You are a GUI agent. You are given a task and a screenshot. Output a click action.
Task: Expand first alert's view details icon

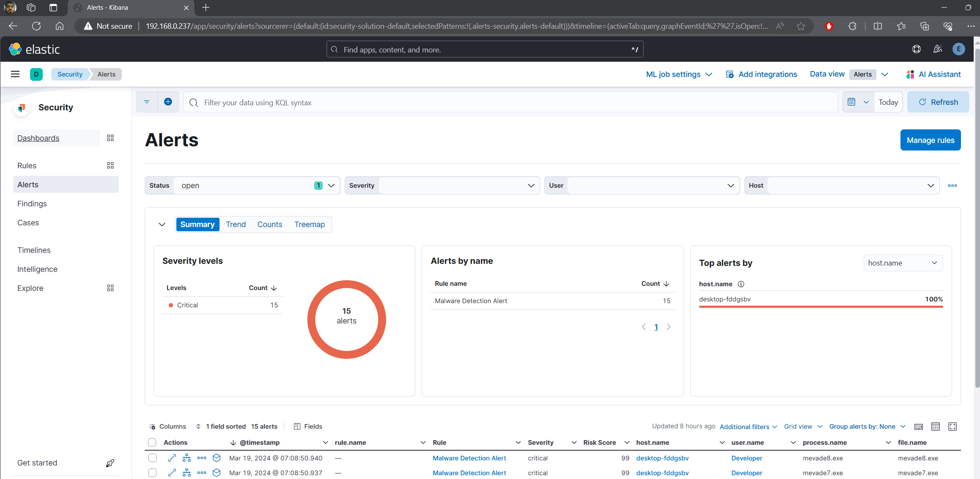pyautogui.click(x=172, y=458)
